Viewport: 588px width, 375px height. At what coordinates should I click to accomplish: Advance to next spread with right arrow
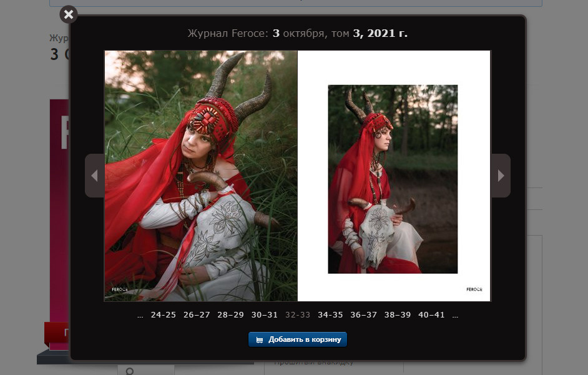coord(501,176)
